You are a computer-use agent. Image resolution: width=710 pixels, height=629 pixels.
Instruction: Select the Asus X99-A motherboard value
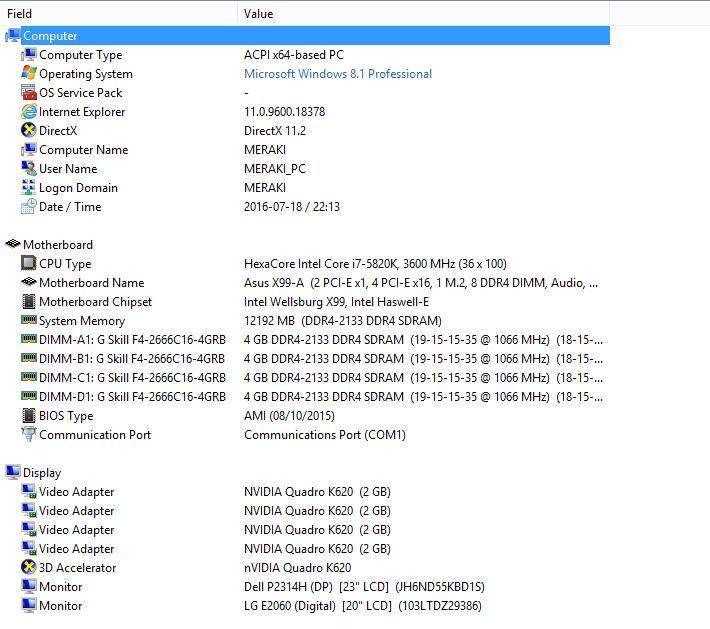(421, 283)
